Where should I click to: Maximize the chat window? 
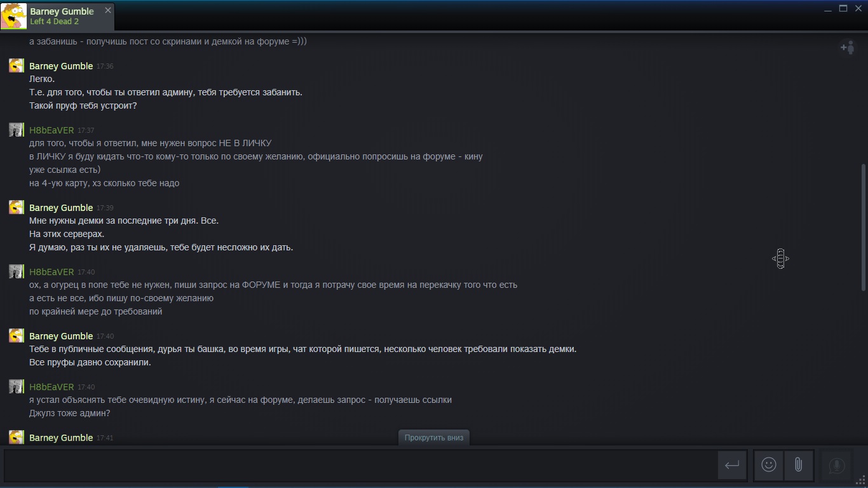point(843,8)
